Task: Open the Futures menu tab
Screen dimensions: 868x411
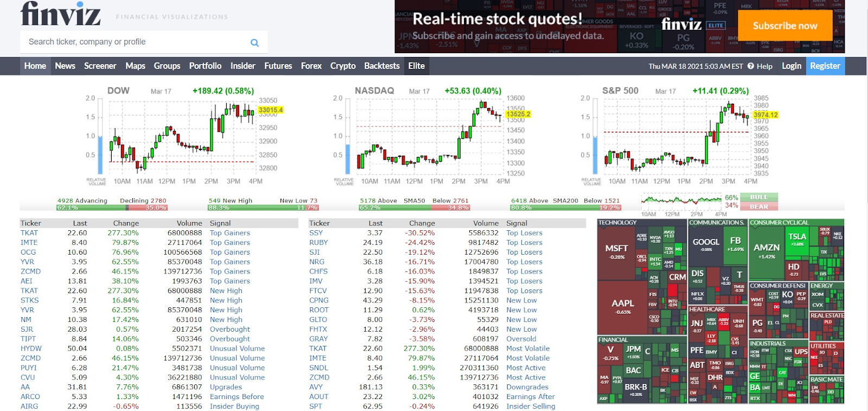Action: [278, 66]
